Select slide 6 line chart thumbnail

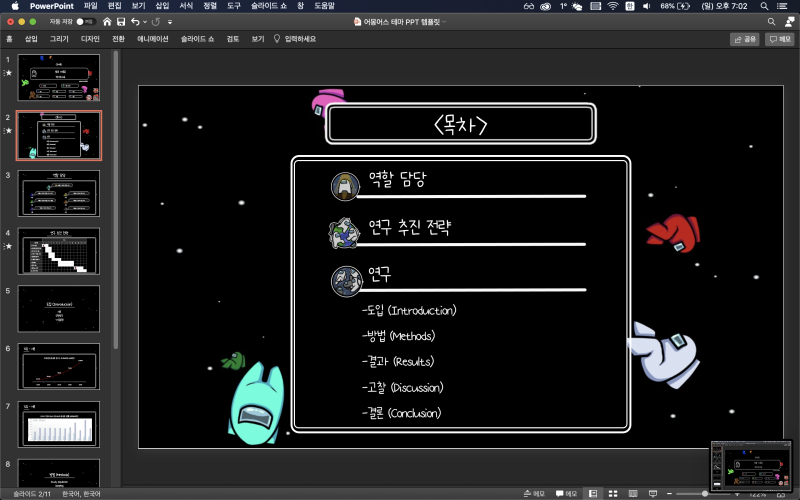[x=59, y=366]
